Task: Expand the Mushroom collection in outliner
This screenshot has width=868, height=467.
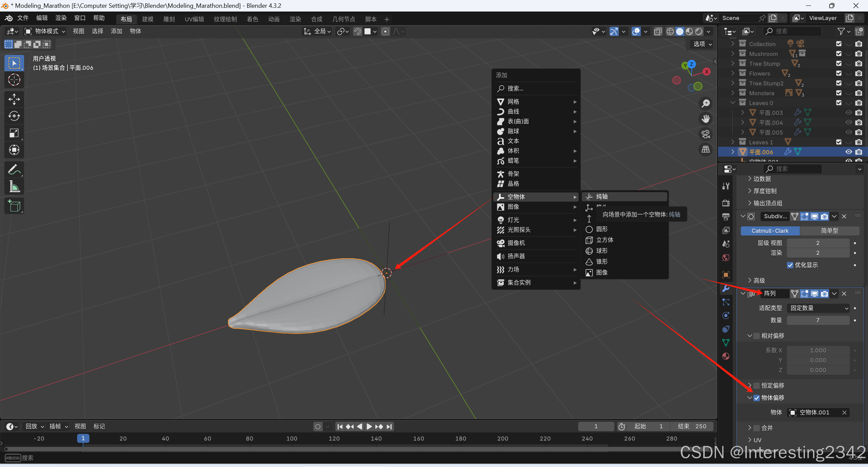Action: pos(733,54)
